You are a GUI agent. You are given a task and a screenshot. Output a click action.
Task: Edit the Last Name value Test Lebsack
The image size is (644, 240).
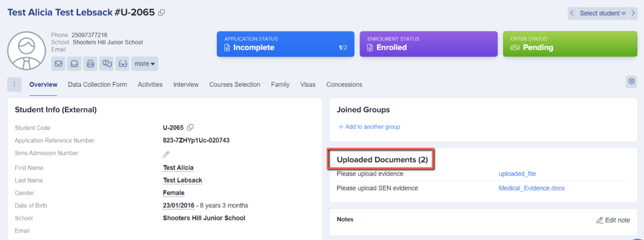[183, 180]
